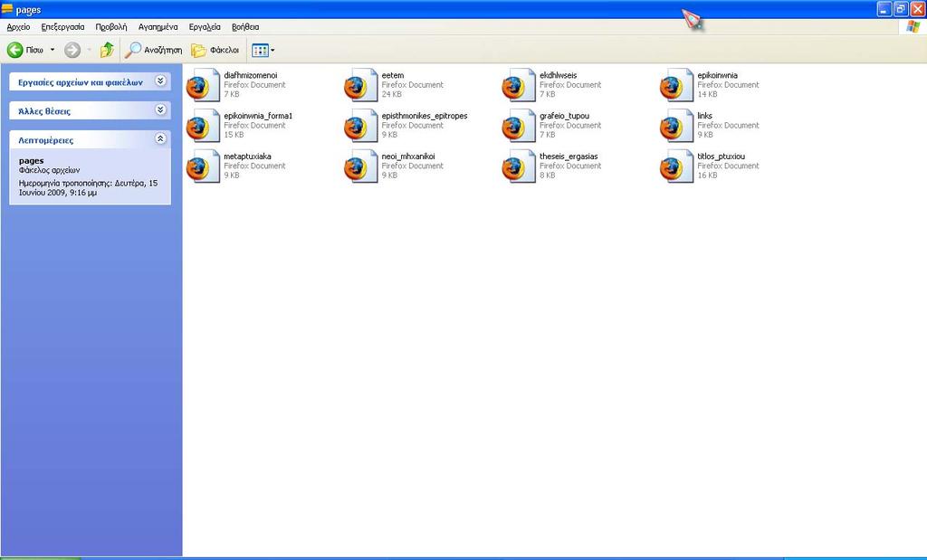Select the episthmonikes_epitropes file icon
This screenshot has width=927, height=560.
(361, 126)
